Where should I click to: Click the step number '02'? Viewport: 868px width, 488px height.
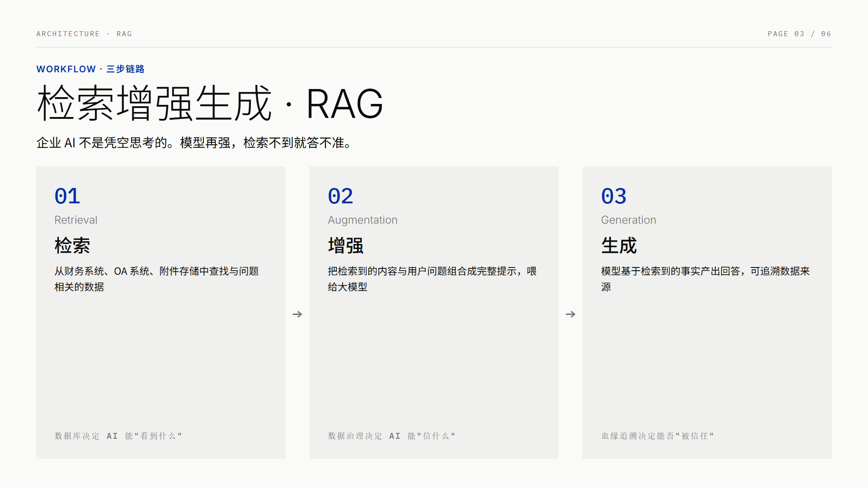(340, 196)
